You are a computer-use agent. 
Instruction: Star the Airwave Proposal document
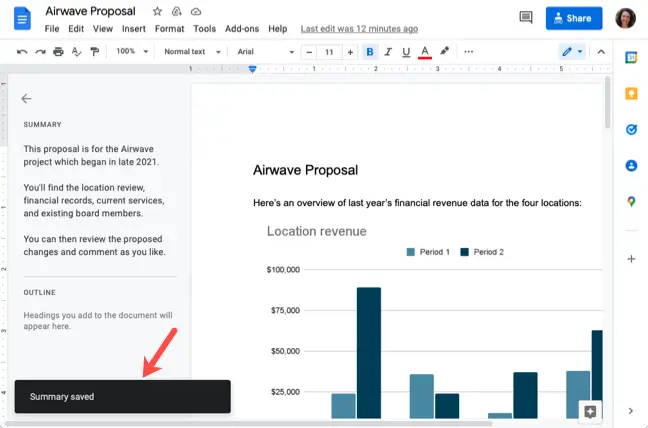[157, 12]
